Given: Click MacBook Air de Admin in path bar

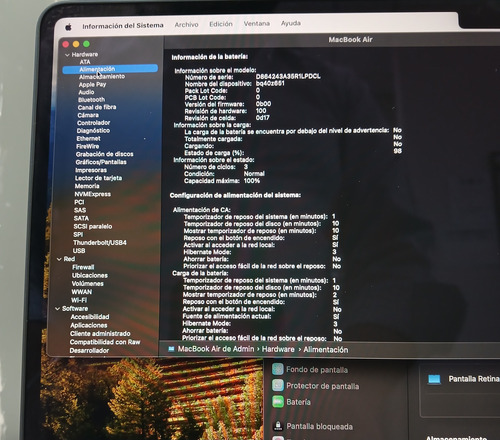Looking at the screenshot, I should tap(216, 349).
